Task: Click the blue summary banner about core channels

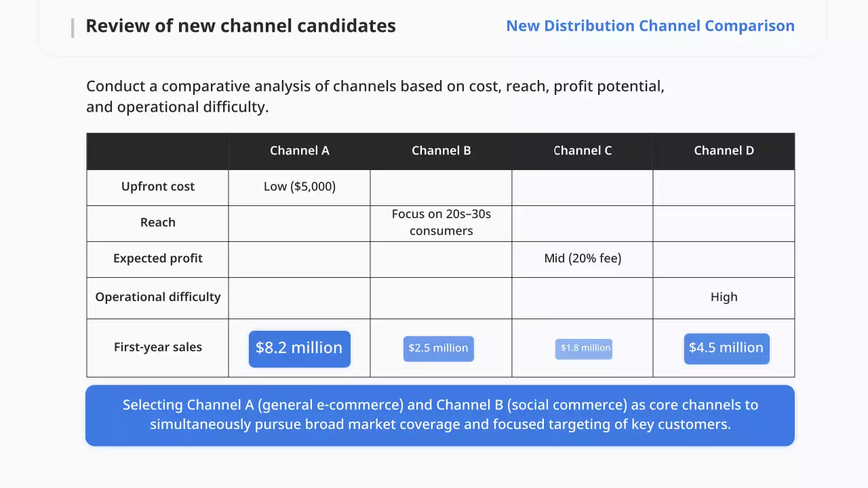Action: [439, 415]
